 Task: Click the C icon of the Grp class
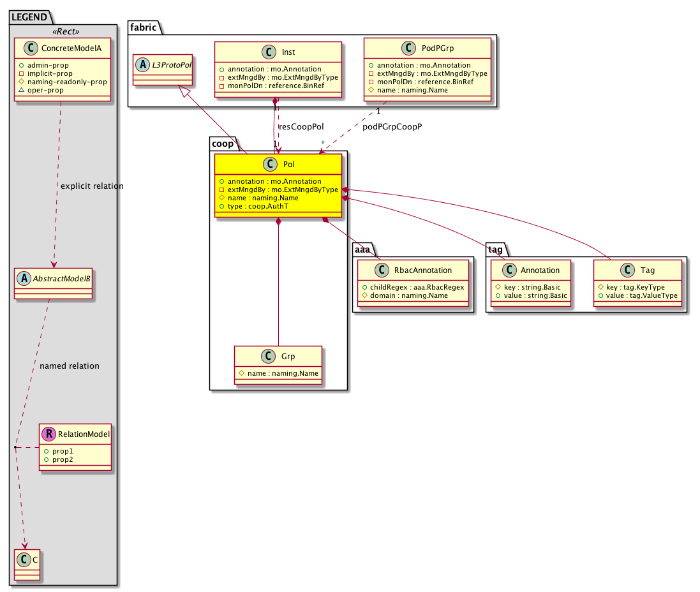267,357
